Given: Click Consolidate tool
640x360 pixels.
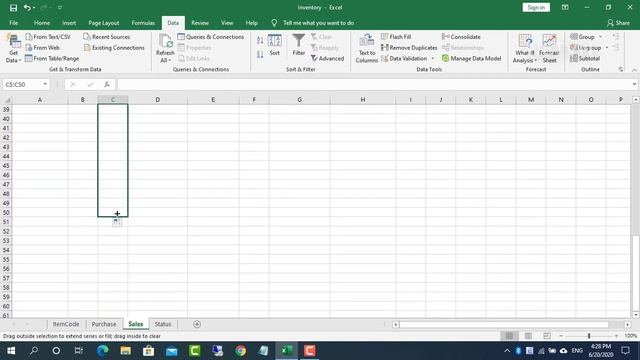Looking at the screenshot, I should pos(461,37).
